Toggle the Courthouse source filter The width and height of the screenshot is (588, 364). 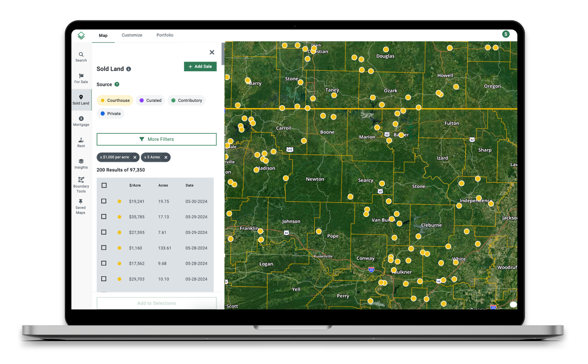tap(115, 100)
